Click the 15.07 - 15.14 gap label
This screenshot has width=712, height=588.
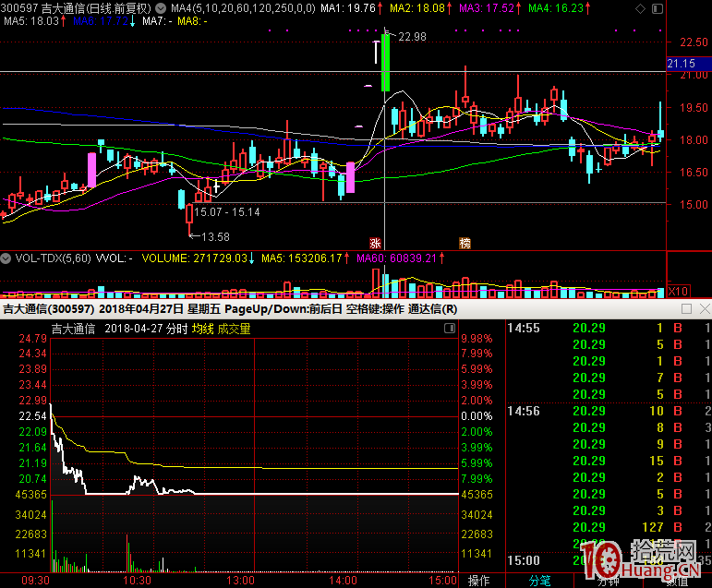[227, 212]
